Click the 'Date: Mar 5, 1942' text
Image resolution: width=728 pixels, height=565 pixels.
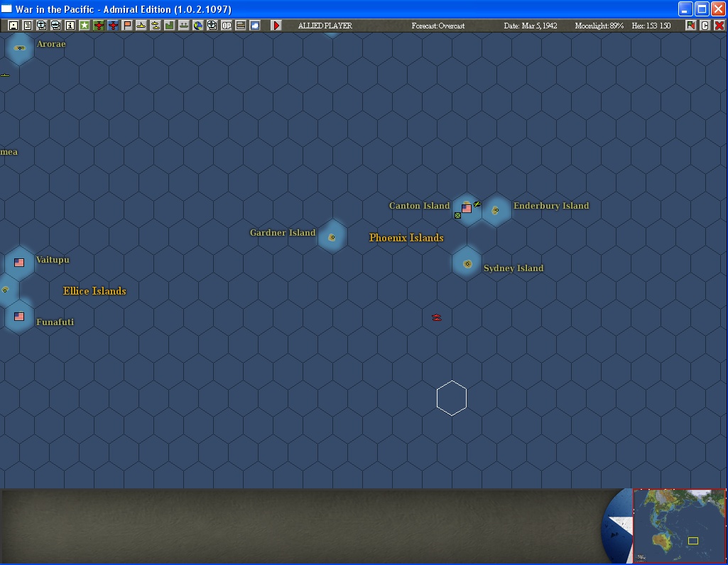[x=531, y=26]
